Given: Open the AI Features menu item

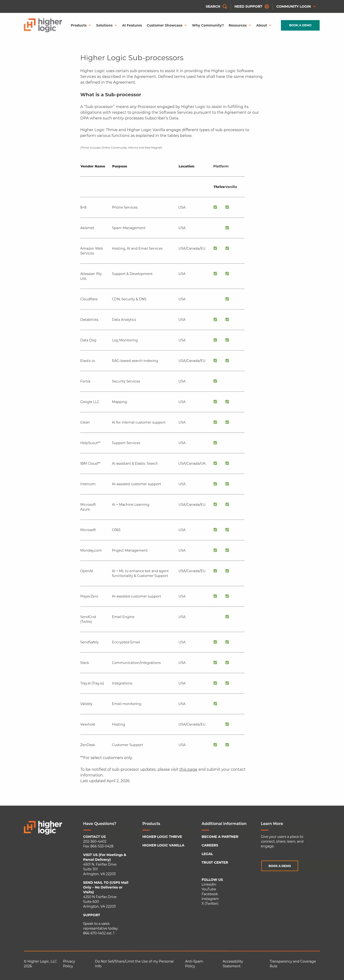Looking at the screenshot, I should 132,26.
